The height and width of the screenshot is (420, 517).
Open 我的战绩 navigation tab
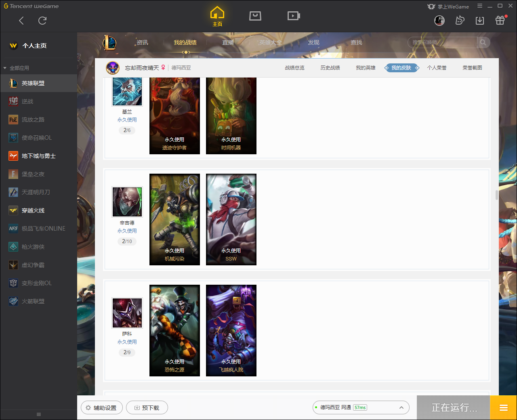click(x=185, y=42)
